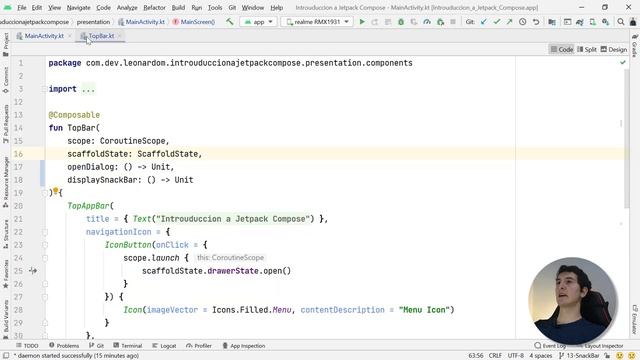Open the realme RMX1931 device dropdown
Viewport: 640px width, 360px height.
pos(317,22)
